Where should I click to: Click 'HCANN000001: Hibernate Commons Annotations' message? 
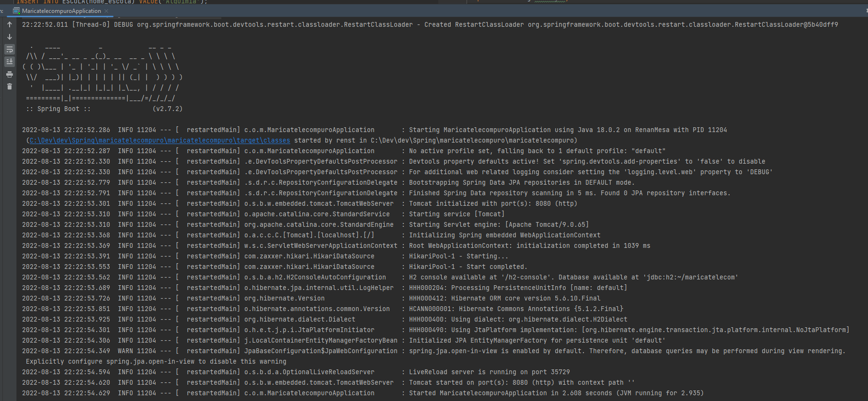(x=516, y=309)
